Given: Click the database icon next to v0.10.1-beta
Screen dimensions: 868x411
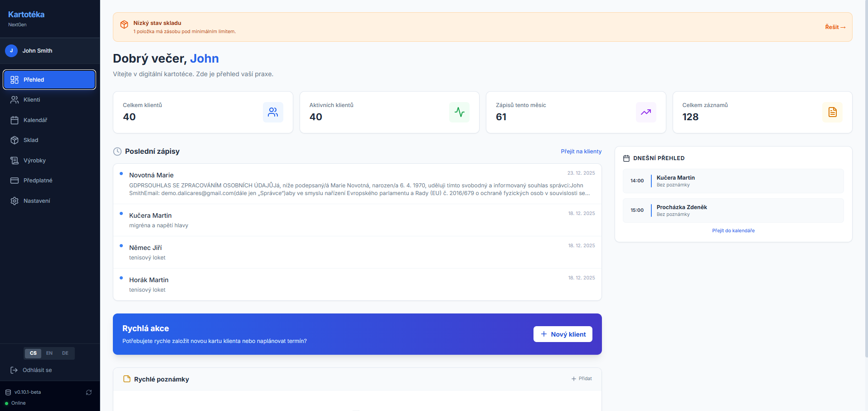Looking at the screenshot, I should (8, 392).
